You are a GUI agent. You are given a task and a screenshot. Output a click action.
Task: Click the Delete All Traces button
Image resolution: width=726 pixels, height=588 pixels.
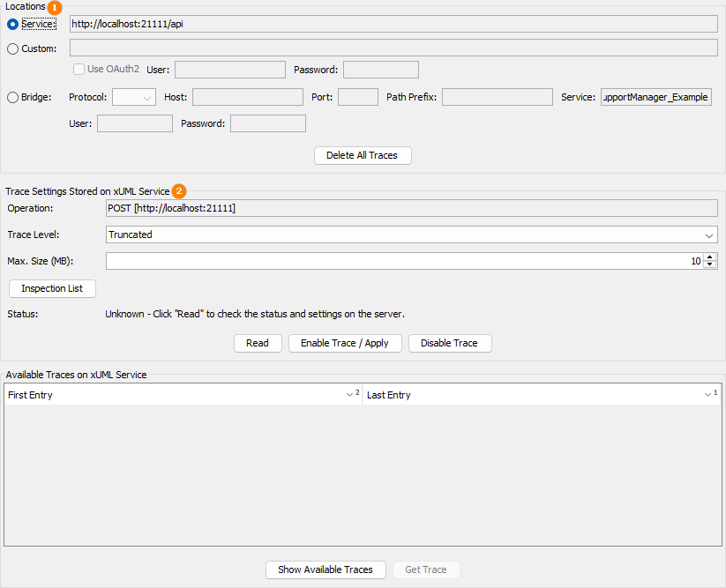click(x=363, y=155)
